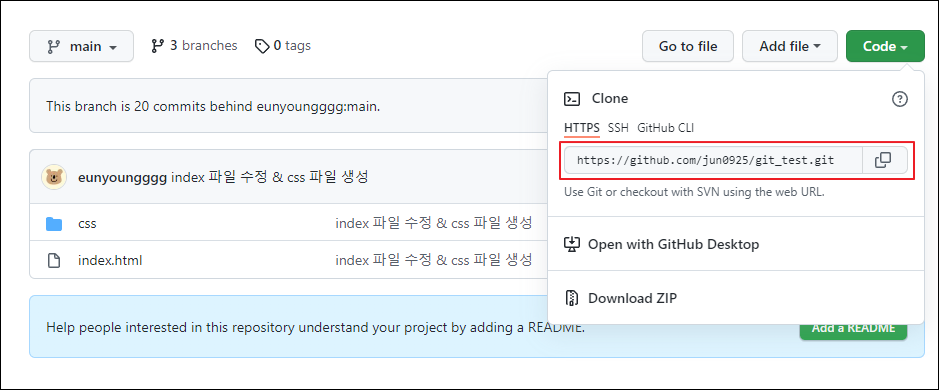Click the 'Help people interested' README prompt text
The width and height of the screenshot is (939, 390).
click(x=316, y=328)
